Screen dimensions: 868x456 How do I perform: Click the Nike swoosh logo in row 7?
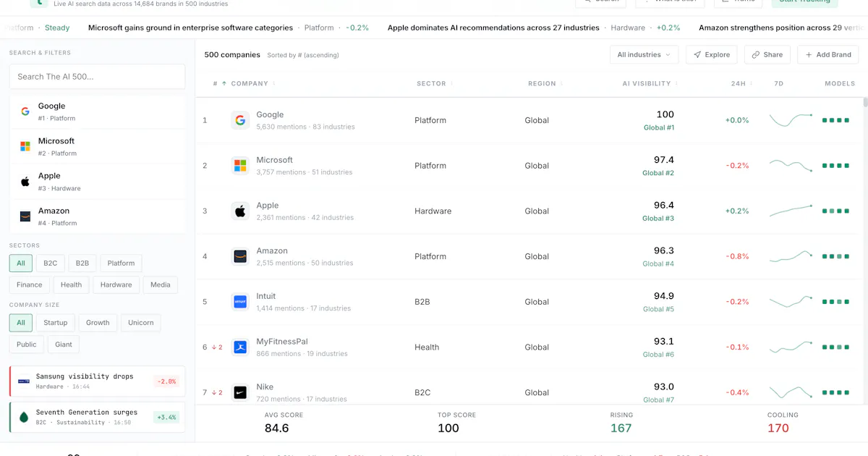click(240, 392)
